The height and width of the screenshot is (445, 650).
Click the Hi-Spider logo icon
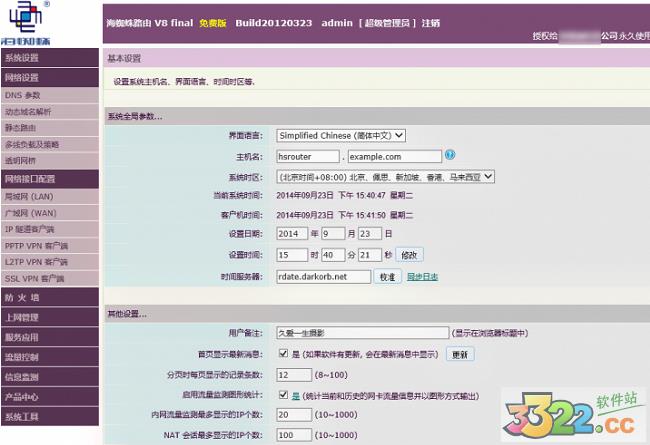(x=26, y=23)
